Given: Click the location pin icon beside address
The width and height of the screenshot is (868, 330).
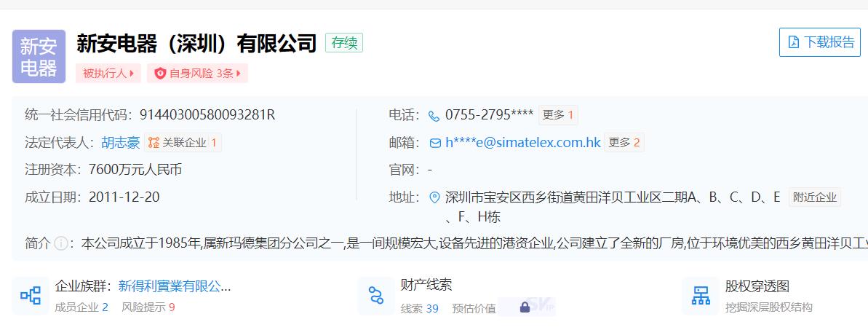Looking at the screenshot, I should [x=434, y=197].
